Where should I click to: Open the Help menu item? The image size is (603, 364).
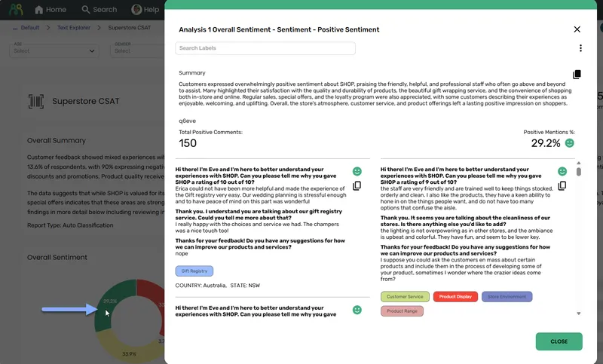pyautogui.click(x=145, y=10)
